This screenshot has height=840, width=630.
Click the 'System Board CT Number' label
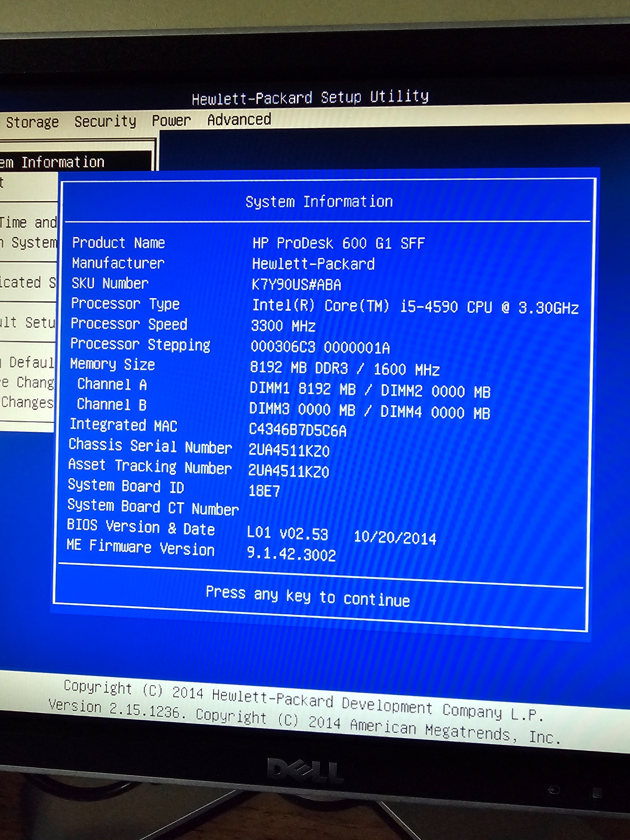tap(153, 507)
